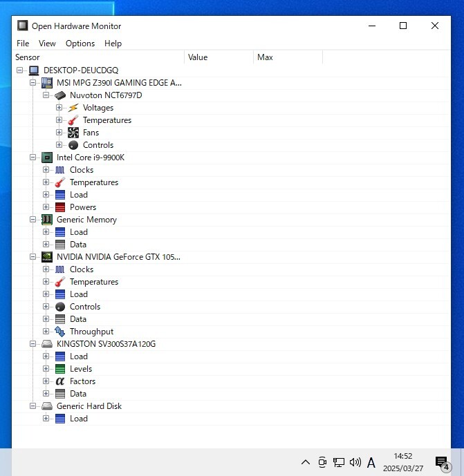Expand the Factors node

pyautogui.click(x=46, y=381)
